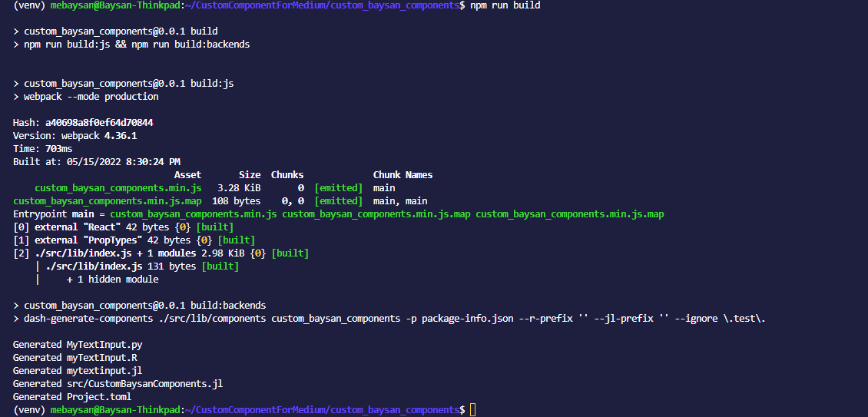The width and height of the screenshot is (868, 417).
Task: Click 'Version: webpack 4.36.1' line
Action: pyautogui.click(x=75, y=136)
